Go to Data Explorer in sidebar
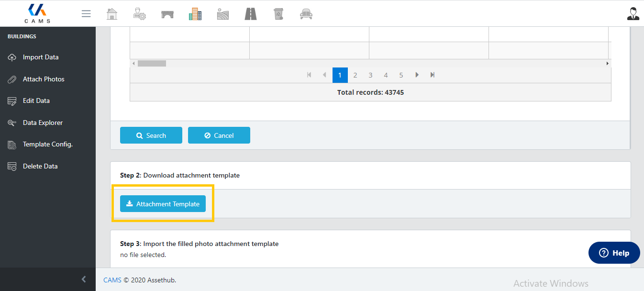Image resolution: width=644 pixels, height=291 pixels. pyautogui.click(x=43, y=123)
